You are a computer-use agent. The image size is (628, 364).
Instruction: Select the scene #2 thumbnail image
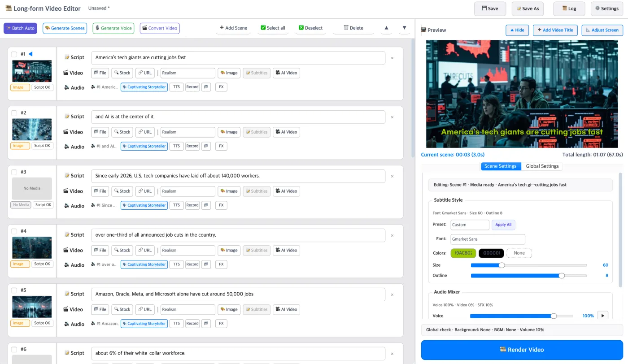click(32, 130)
